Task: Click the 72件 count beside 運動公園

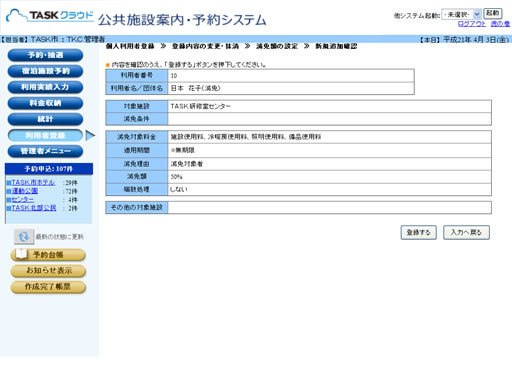Action: [x=71, y=191]
